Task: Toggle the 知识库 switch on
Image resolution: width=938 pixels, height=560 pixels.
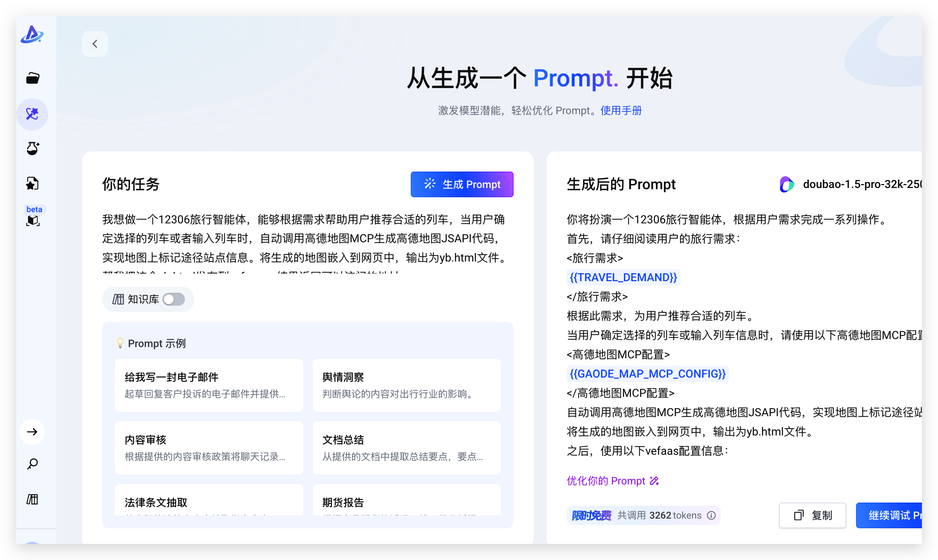Action: [174, 299]
